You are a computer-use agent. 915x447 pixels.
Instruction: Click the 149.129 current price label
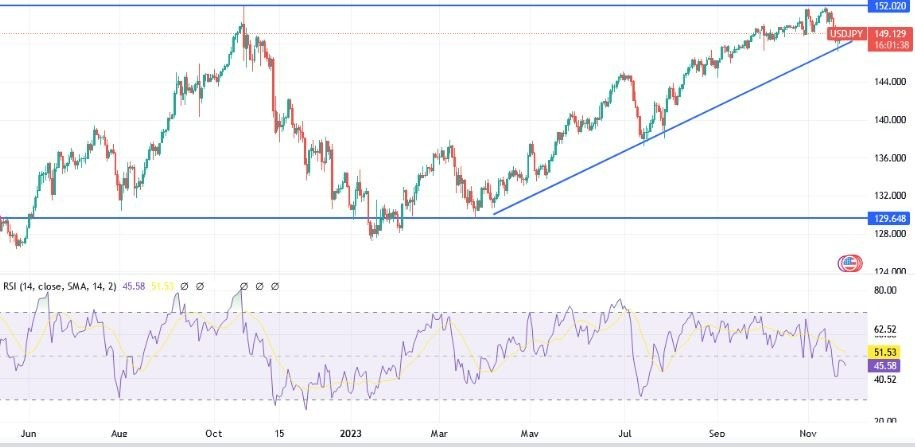[889, 34]
